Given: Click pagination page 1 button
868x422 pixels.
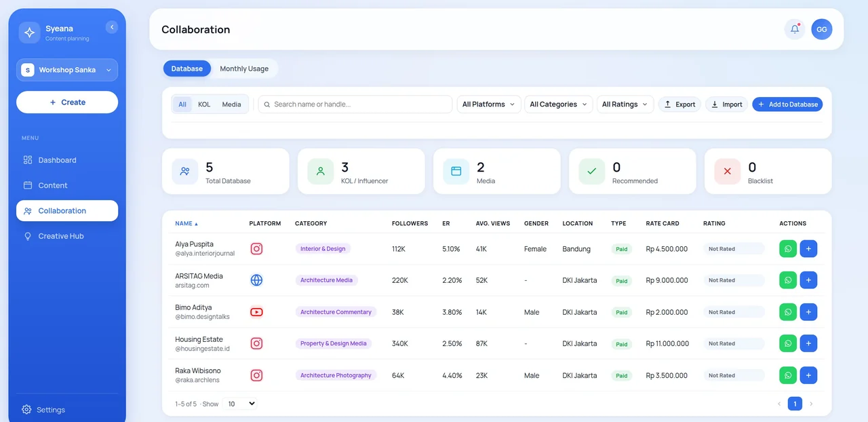Looking at the screenshot, I should click(x=795, y=404).
